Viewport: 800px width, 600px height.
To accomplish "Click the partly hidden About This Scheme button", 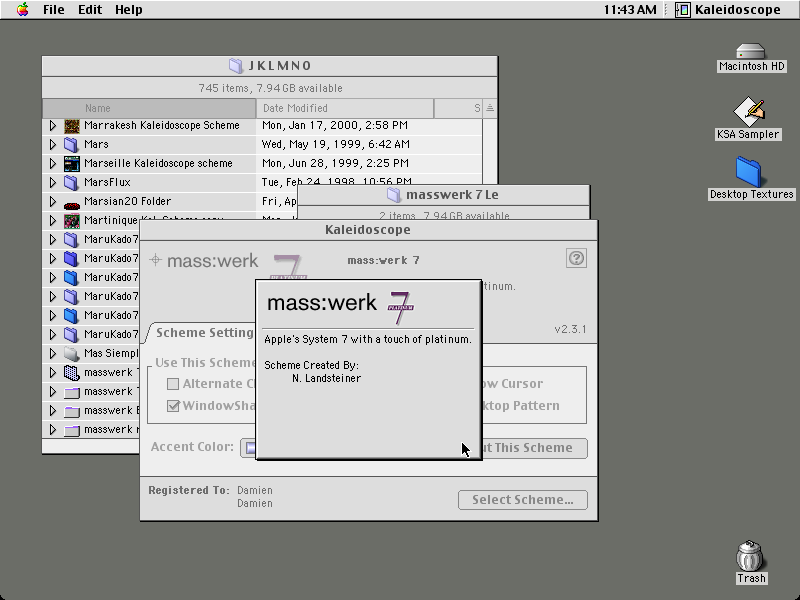I will pos(534,448).
